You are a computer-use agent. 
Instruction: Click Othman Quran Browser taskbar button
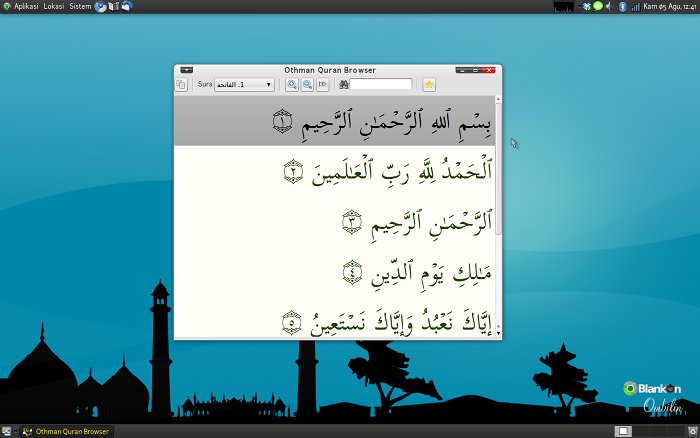(66, 431)
